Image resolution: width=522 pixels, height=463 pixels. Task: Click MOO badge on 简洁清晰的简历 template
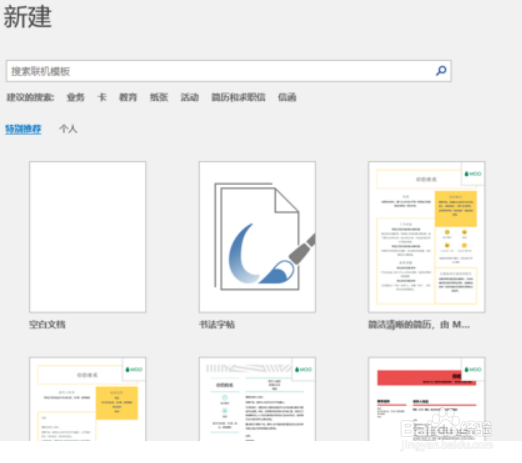tap(473, 174)
